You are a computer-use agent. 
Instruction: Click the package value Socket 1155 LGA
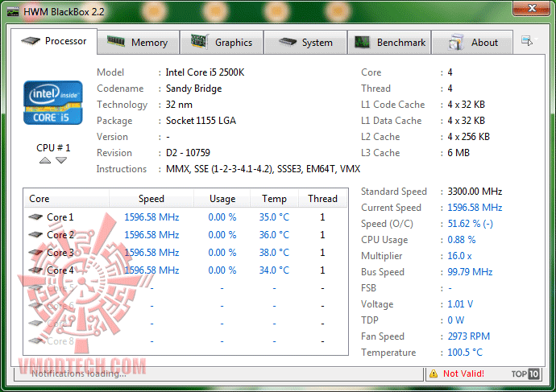tap(201, 121)
